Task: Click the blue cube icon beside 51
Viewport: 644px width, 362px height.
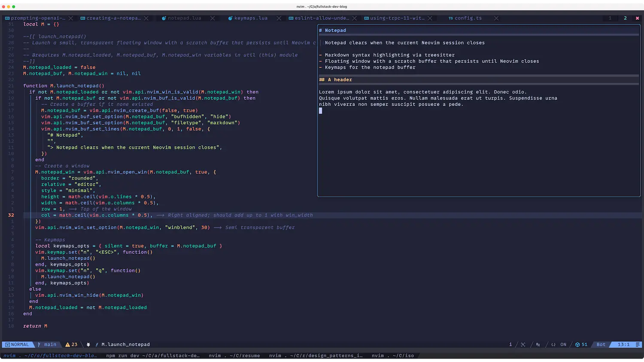Action: tap(577, 344)
